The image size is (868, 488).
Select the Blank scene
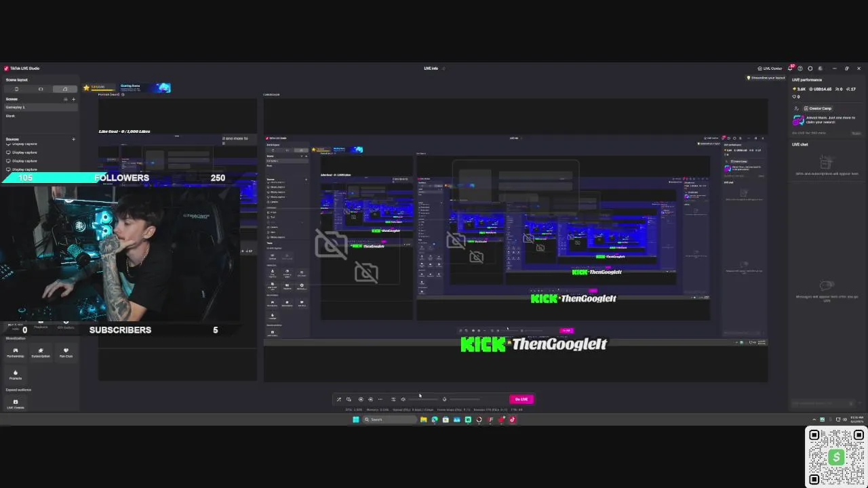point(41,116)
